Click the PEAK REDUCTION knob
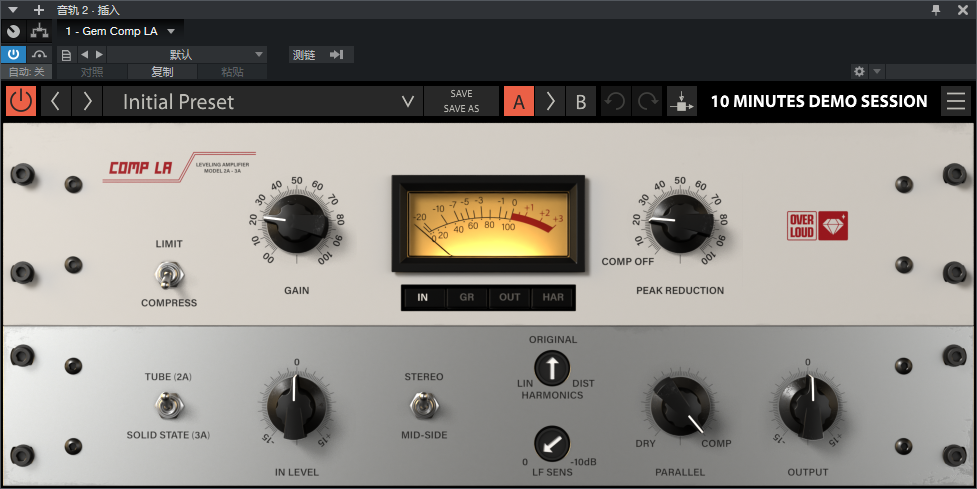Viewport: 977px width, 489px height. (680, 222)
